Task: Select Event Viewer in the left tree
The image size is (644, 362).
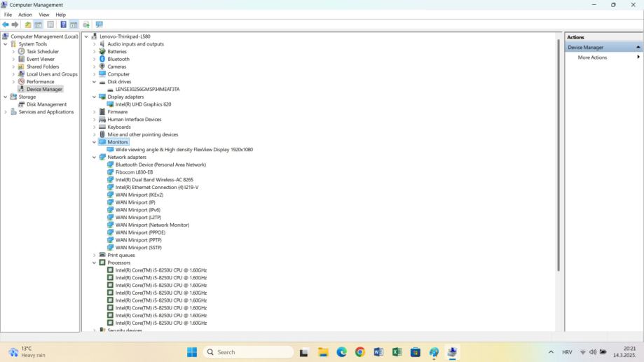Action: pos(41,59)
